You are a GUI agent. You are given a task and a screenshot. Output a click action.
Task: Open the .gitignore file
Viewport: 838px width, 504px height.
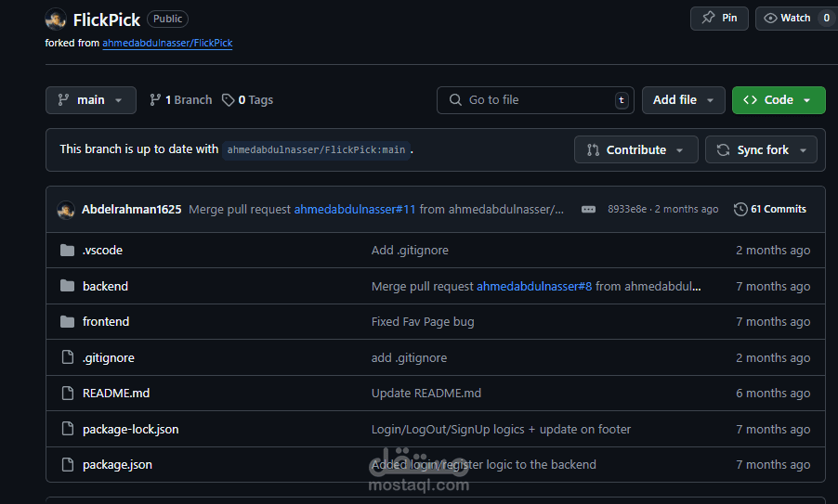109,357
